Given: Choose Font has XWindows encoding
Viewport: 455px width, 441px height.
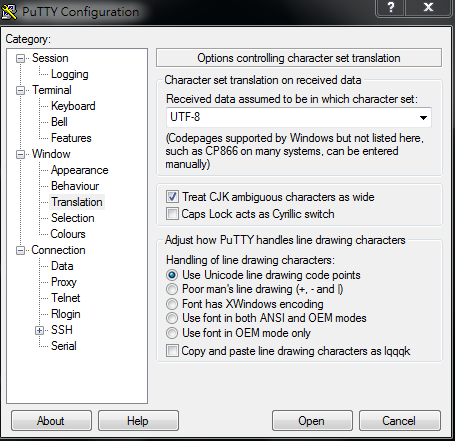Looking at the screenshot, I should pos(172,304).
